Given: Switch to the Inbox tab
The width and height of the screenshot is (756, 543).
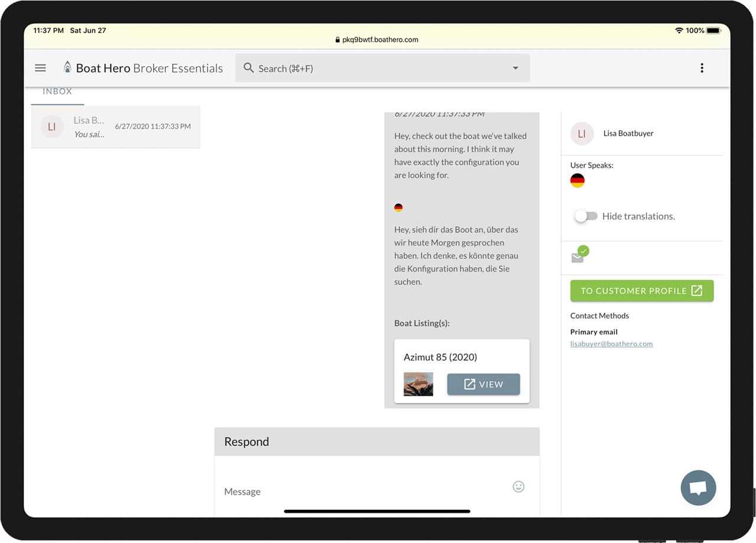Looking at the screenshot, I should tap(57, 92).
